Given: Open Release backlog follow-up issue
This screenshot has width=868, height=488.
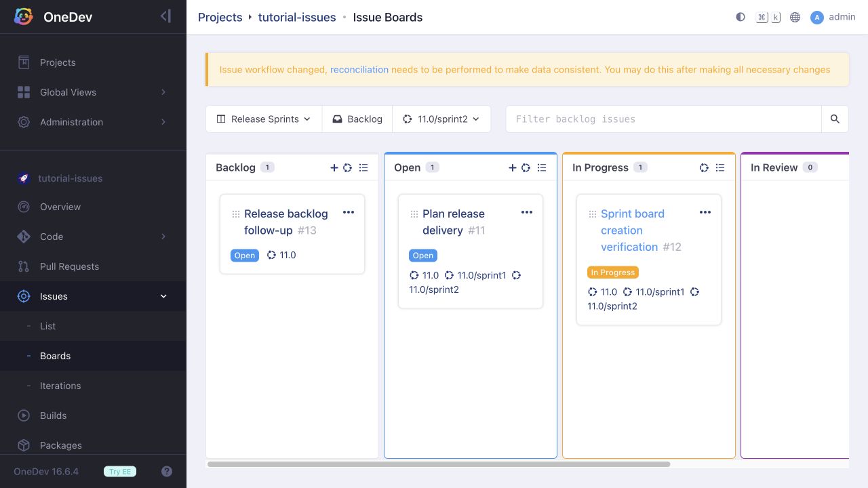Looking at the screenshot, I should pos(286,222).
